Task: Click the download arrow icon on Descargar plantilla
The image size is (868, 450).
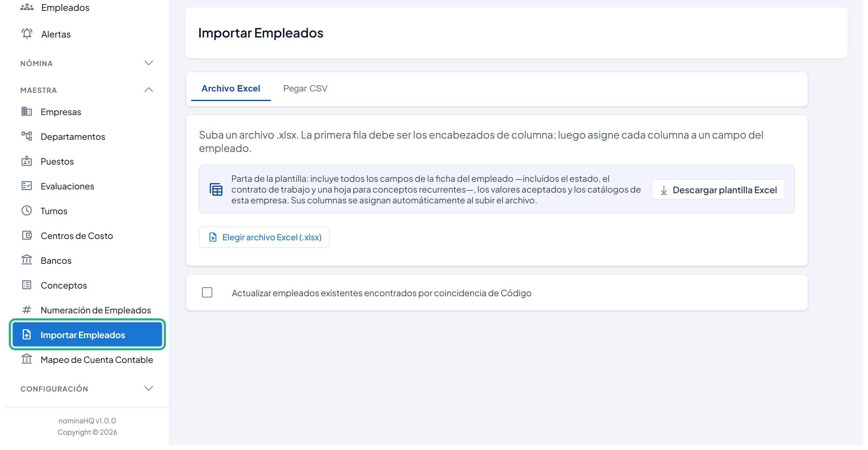Action: pos(668,191)
